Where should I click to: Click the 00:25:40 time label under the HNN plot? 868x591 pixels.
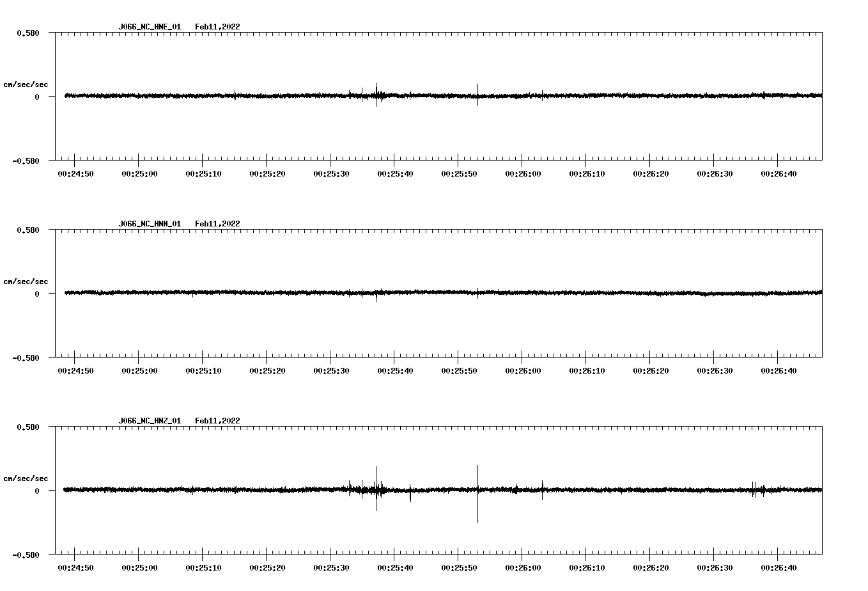395,371
